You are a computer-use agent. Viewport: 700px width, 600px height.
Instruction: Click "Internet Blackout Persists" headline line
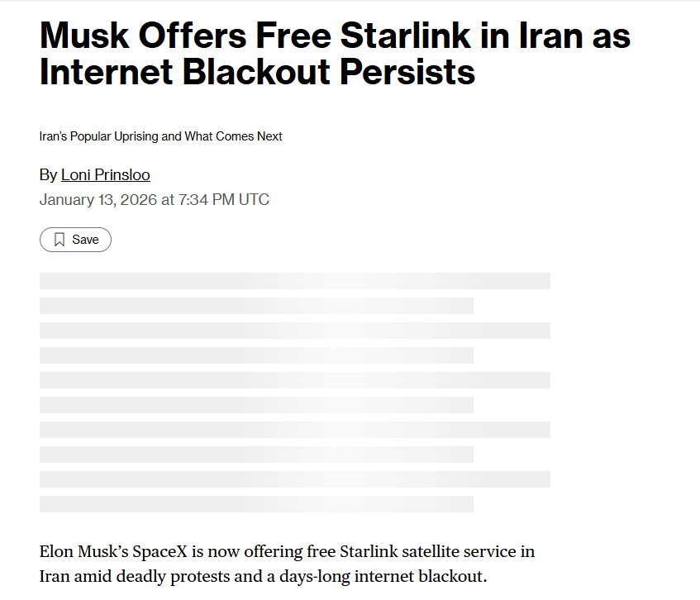tap(257, 72)
